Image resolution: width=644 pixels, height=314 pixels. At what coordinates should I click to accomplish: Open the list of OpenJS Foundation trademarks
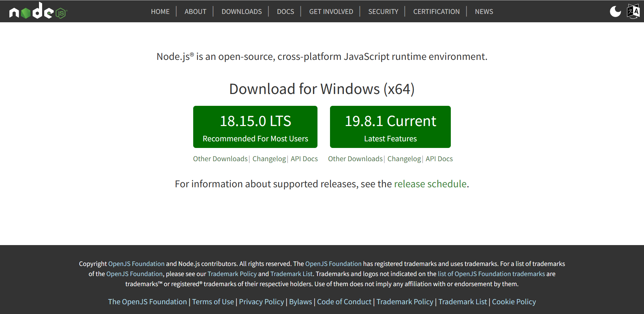pos(492,274)
